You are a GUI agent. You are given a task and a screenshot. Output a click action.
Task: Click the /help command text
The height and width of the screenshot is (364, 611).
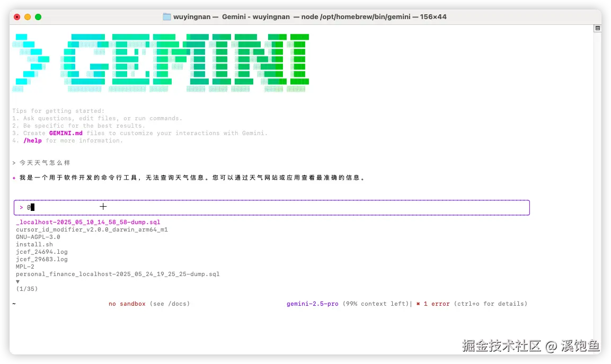(x=32, y=141)
